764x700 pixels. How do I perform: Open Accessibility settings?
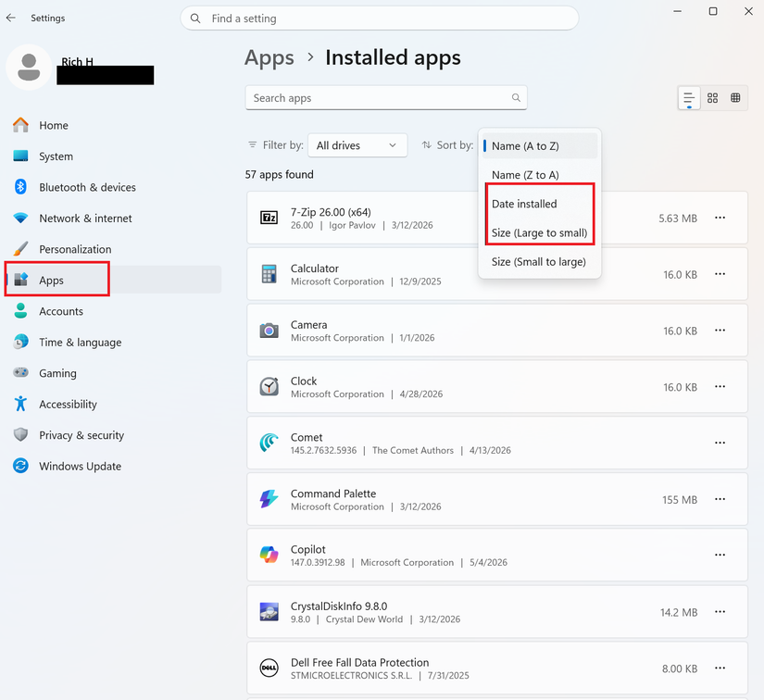[x=113, y=405]
